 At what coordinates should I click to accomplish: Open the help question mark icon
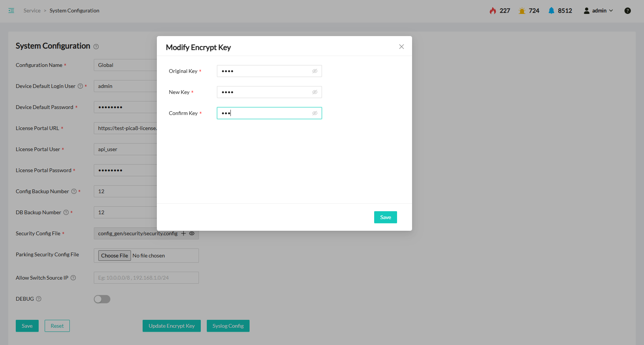tap(627, 11)
